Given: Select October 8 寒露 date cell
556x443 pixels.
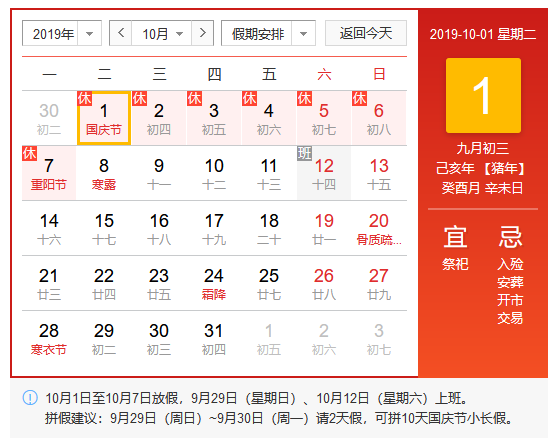Looking at the screenshot, I should point(104,173).
